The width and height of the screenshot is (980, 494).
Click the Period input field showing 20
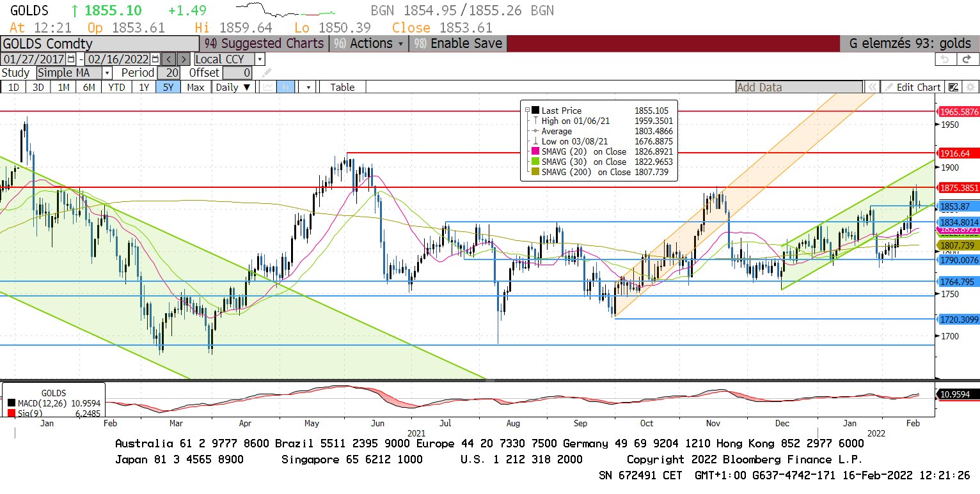168,73
